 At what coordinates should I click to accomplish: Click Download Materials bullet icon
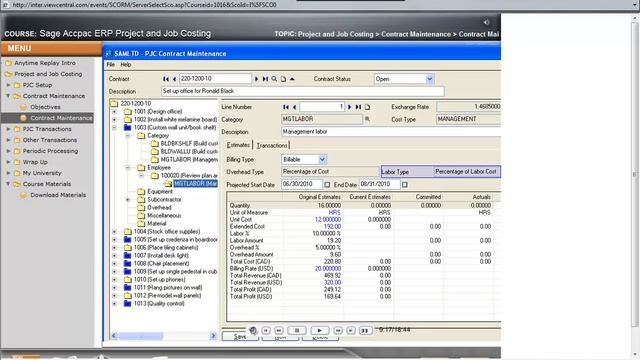[24, 195]
